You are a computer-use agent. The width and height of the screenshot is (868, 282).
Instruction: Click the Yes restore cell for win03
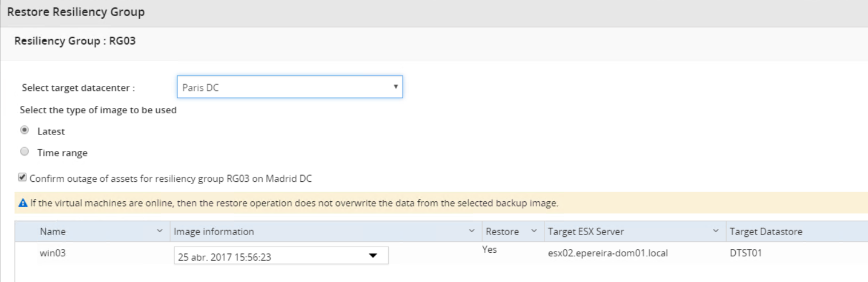point(490,250)
